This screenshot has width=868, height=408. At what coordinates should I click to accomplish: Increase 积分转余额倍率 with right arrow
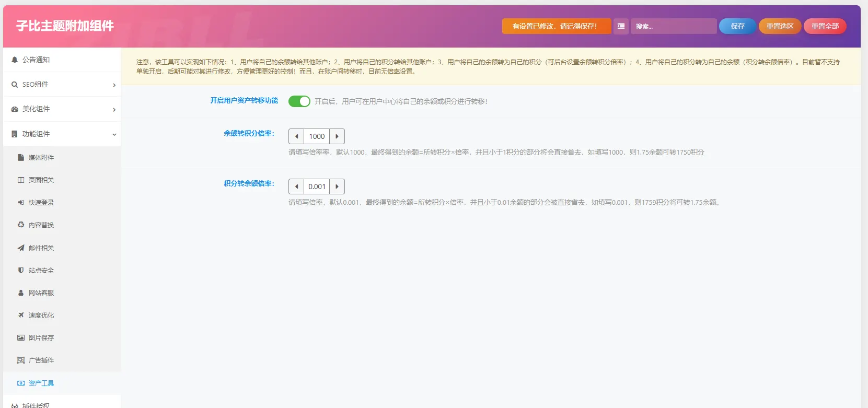point(337,186)
